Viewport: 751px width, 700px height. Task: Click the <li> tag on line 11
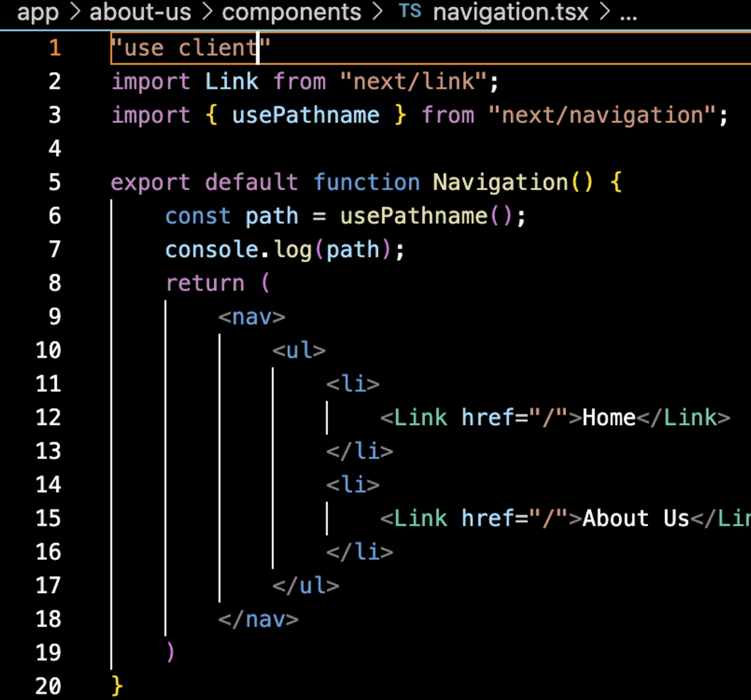point(353,384)
